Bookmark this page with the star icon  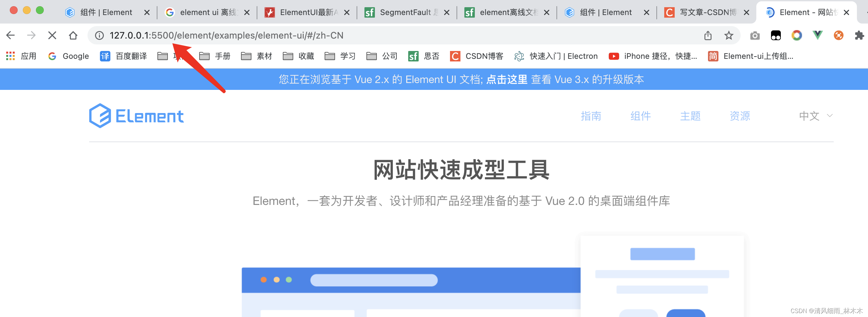point(729,35)
